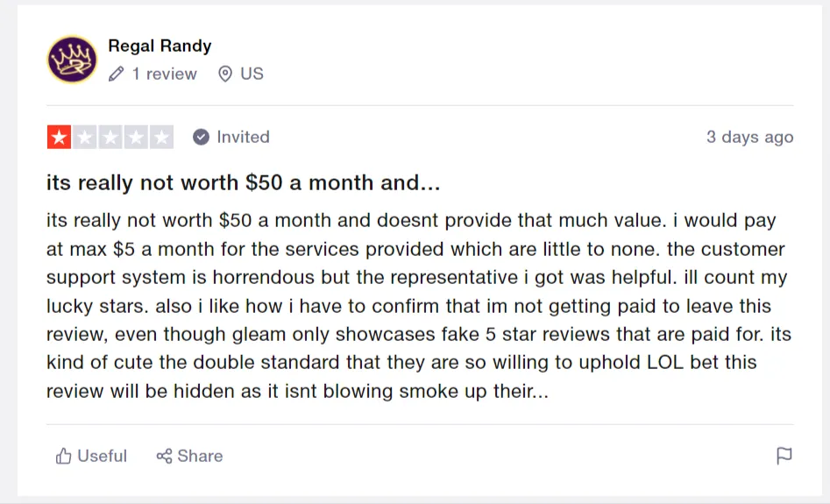830x504 pixels.
Task: Click the red first rating star
Action: click(x=59, y=138)
